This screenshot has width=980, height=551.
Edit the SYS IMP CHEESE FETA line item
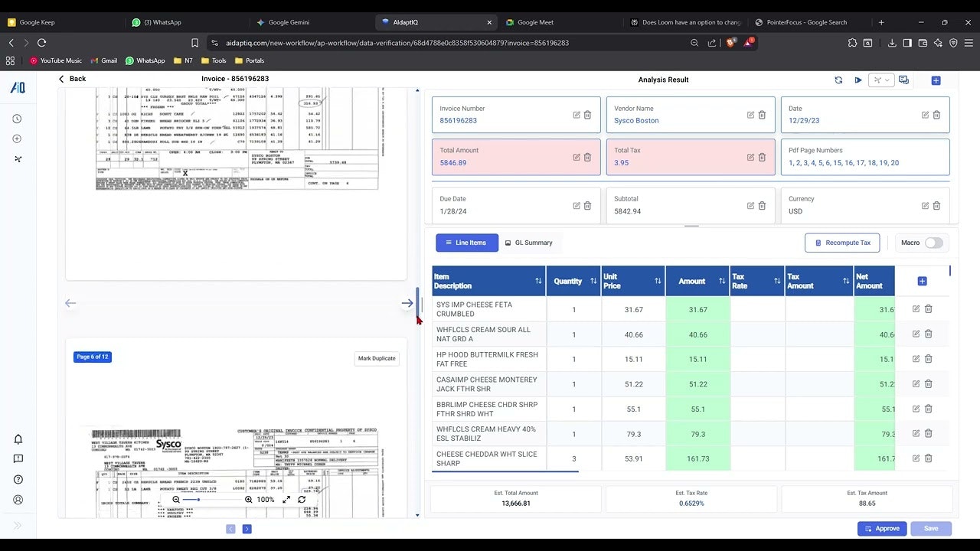[x=916, y=309]
